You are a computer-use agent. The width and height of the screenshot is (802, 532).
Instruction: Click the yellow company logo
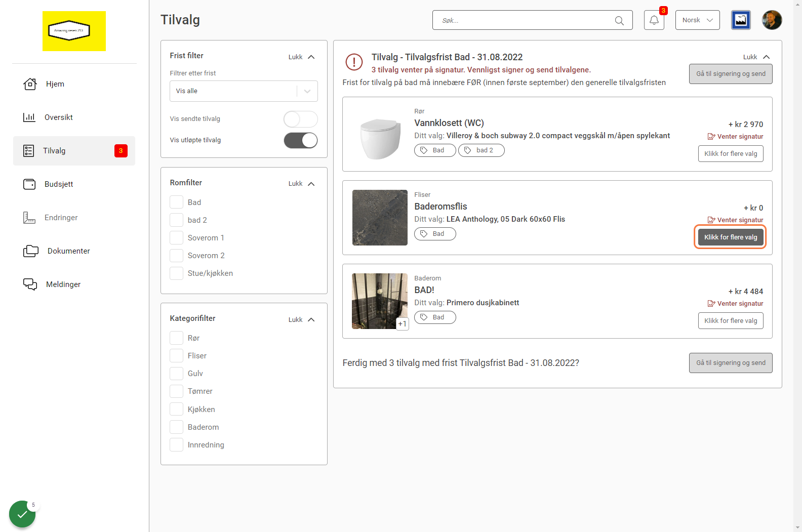tap(74, 31)
